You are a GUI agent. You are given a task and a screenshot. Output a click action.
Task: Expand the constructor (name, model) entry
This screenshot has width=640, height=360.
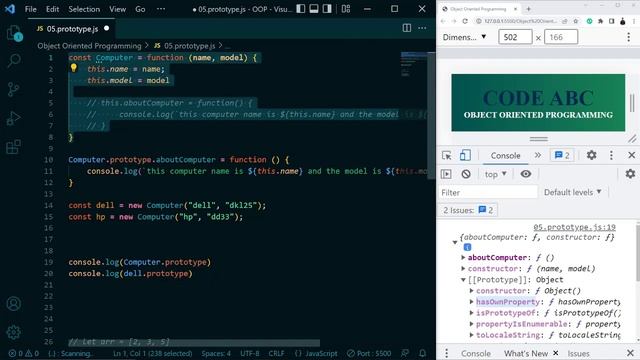tap(463, 269)
